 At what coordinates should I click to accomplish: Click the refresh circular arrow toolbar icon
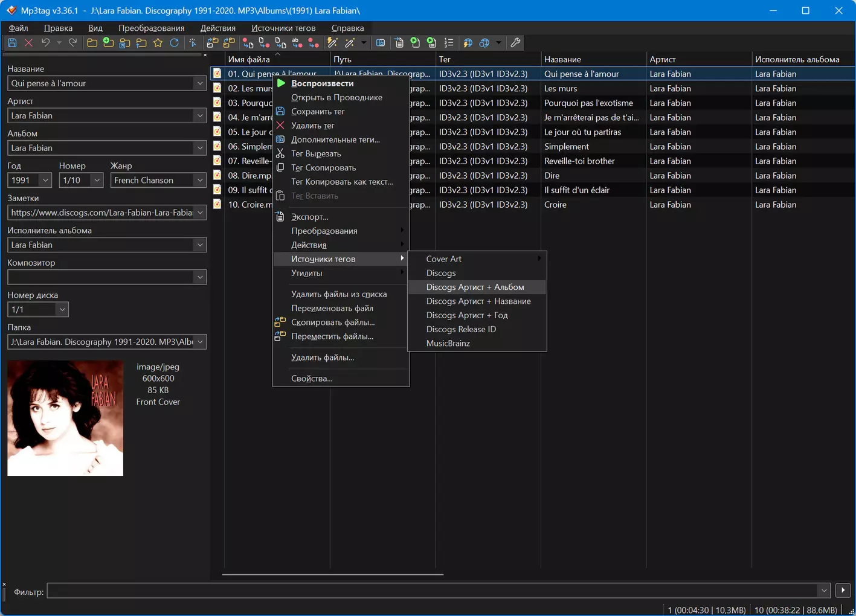[x=175, y=43]
